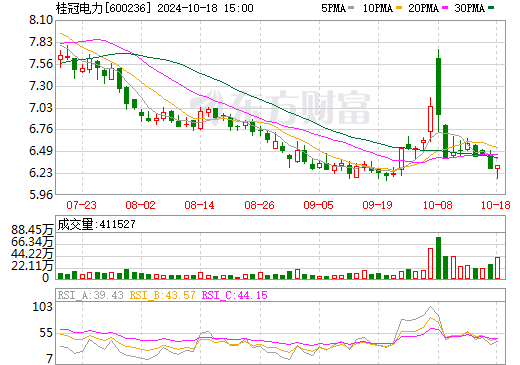Click the last red candlestick at 10-18
Viewport: 520px width, 365px height.
tap(498, 172)
